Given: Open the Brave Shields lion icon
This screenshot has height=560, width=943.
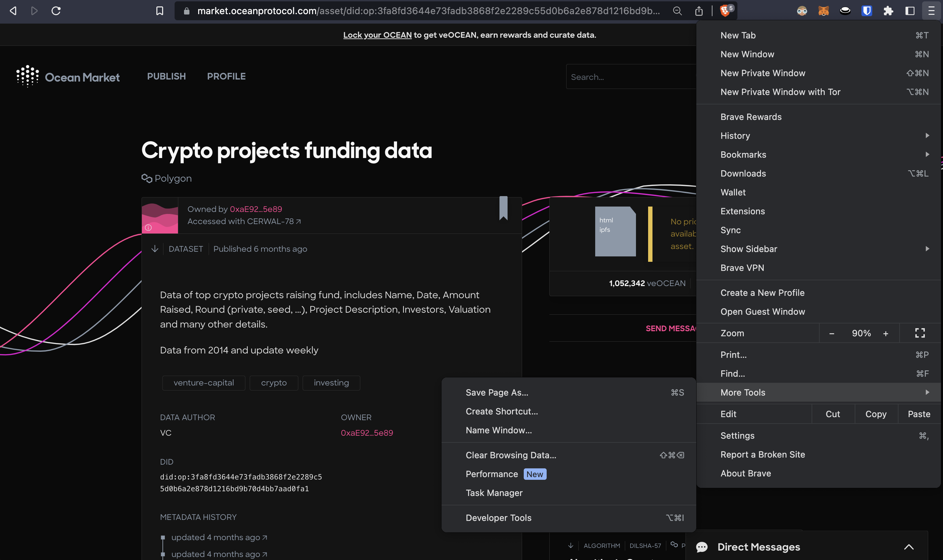Looking at the screenshot, I should pyautogui.click(x=725, y=11).
